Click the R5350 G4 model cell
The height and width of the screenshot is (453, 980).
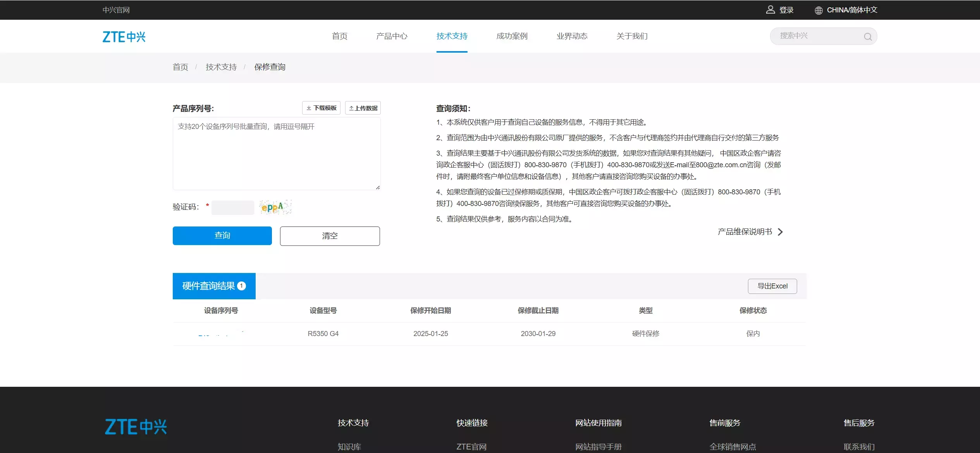pos(323,334)
